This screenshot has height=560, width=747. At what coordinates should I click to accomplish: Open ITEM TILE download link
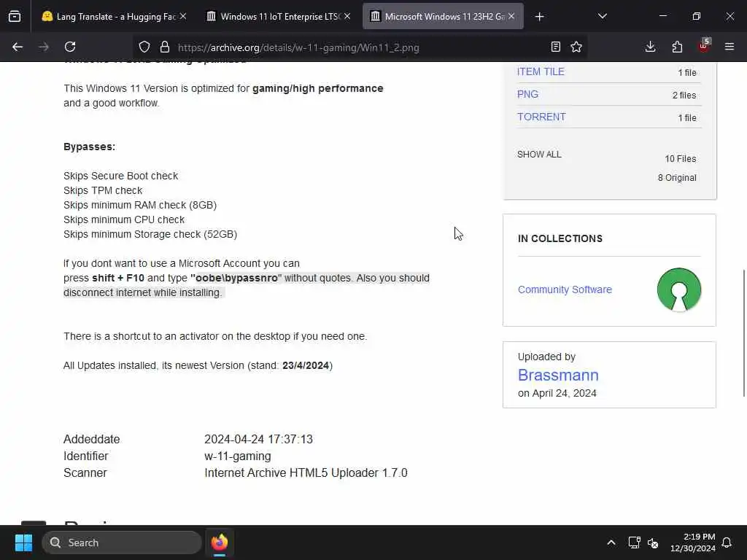coord(541,71)
